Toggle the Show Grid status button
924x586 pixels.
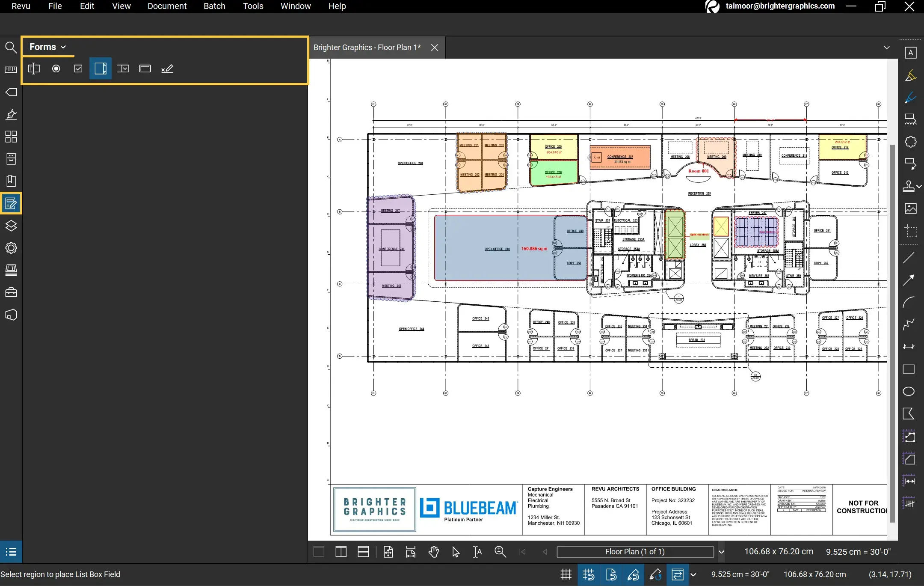click(566, 574)
